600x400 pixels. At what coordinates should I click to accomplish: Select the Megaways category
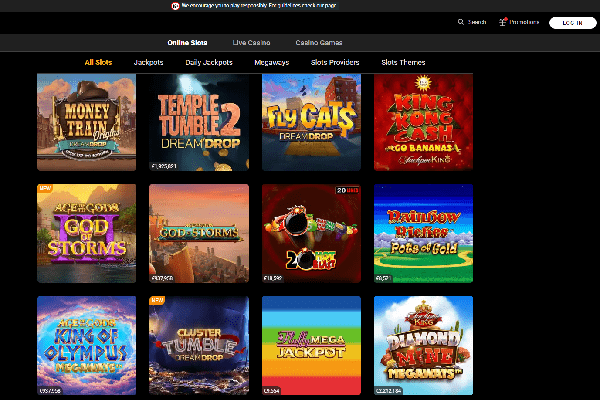point(272,62)
